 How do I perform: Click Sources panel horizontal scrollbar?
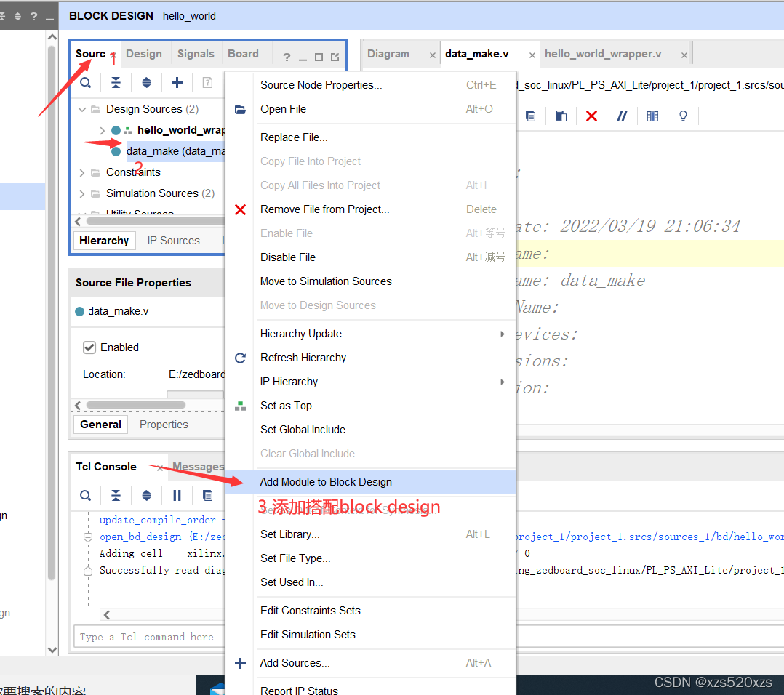pyautogui.click(x=155, y=221)
